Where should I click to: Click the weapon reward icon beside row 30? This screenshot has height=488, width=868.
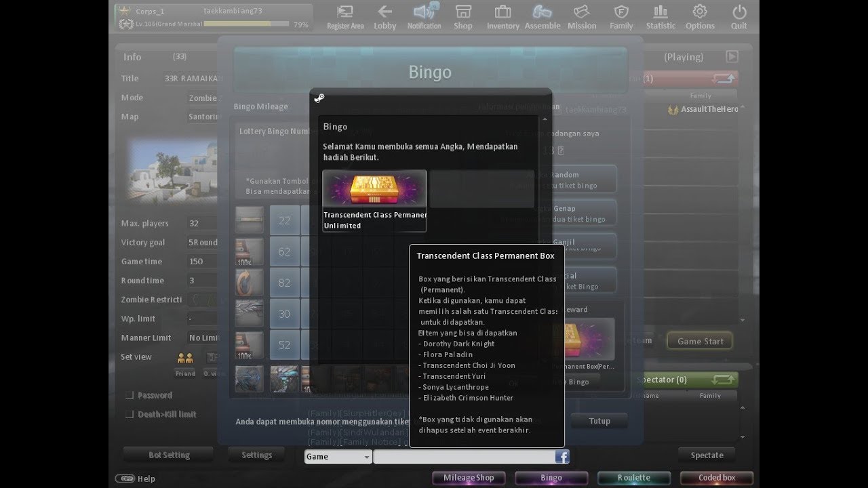click(250, 314)
